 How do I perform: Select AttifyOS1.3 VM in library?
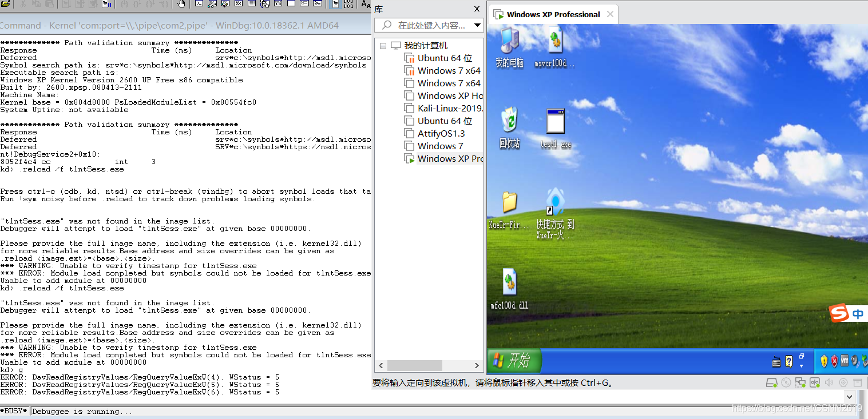click(x=435, y=133)
